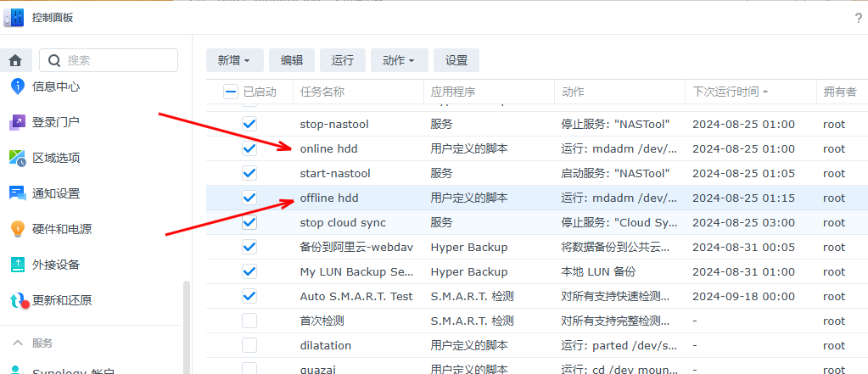The width and height of the screenshot is (868, 374).
Task: Click the 编辑 (Edit) button
Action: (x=292, y=60)
